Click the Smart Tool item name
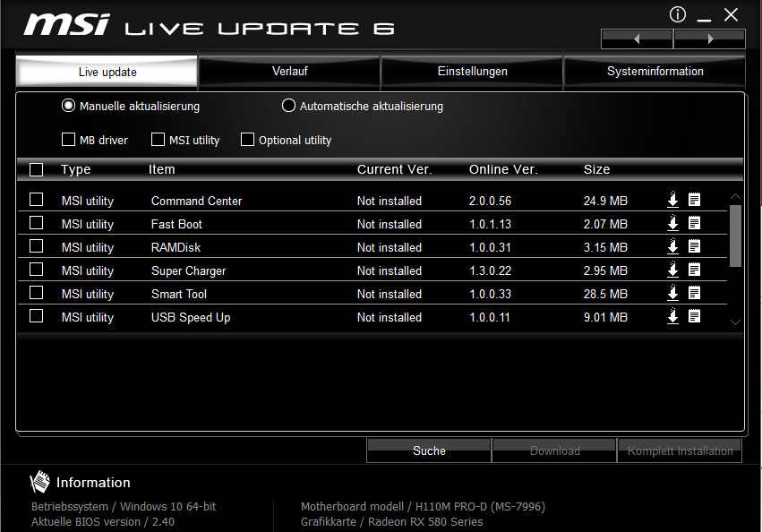Image resolution: width=762 pixels, height=532 pixels. [179, 294]
